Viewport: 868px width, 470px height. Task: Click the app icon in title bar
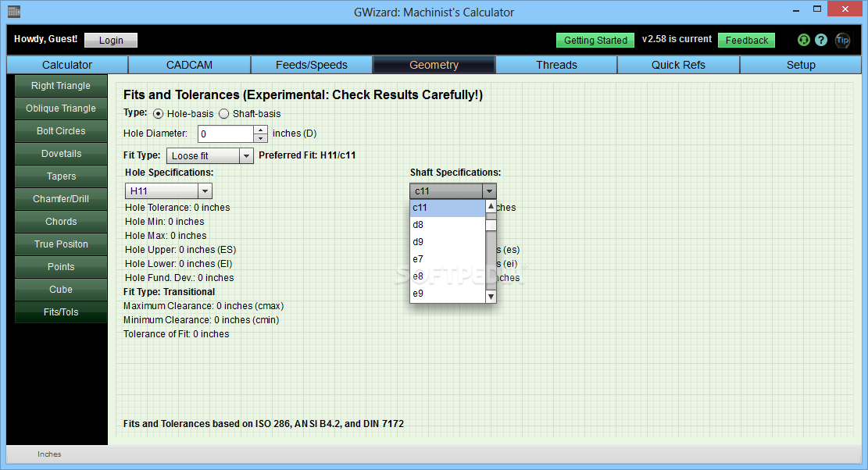tap(14, 12)
